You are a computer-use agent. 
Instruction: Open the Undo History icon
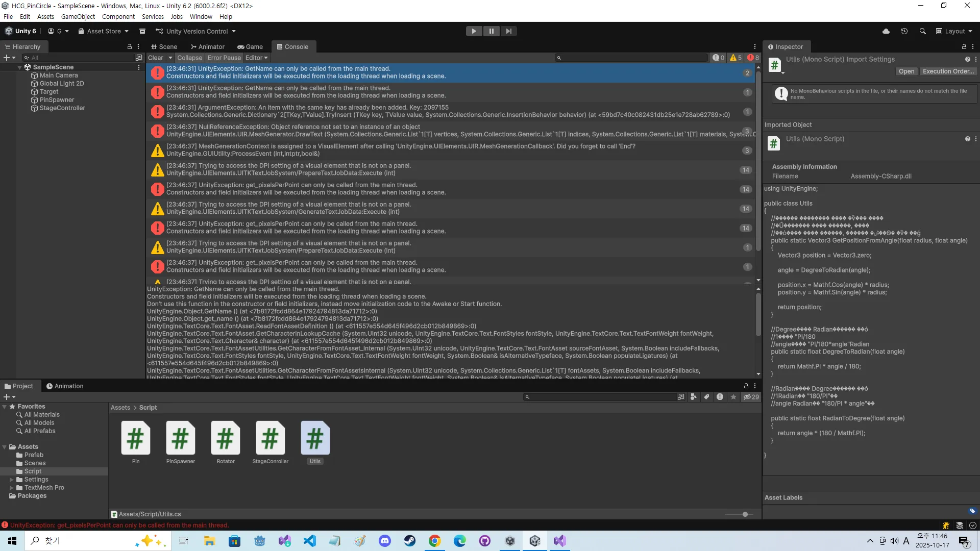[904, 31]
